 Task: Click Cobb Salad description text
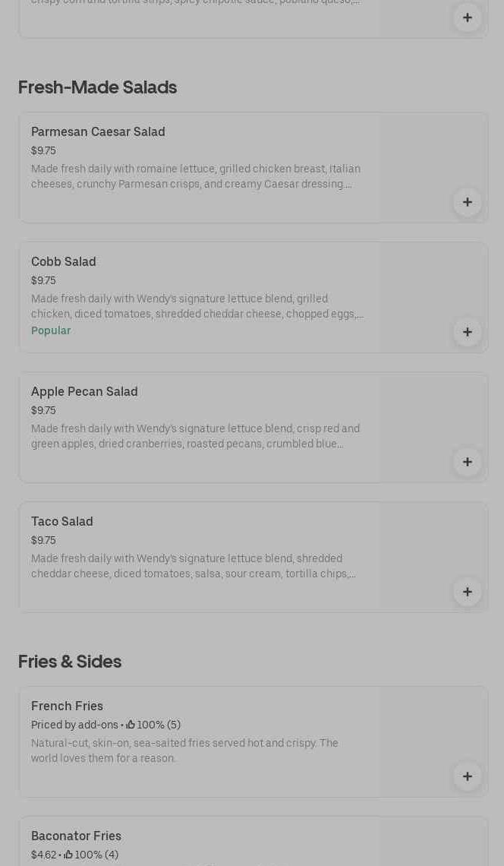click(197, 306)
